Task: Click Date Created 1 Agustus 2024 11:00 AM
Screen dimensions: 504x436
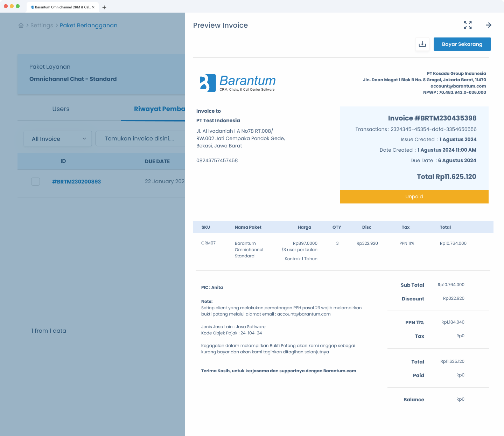Action: point(428,150)
